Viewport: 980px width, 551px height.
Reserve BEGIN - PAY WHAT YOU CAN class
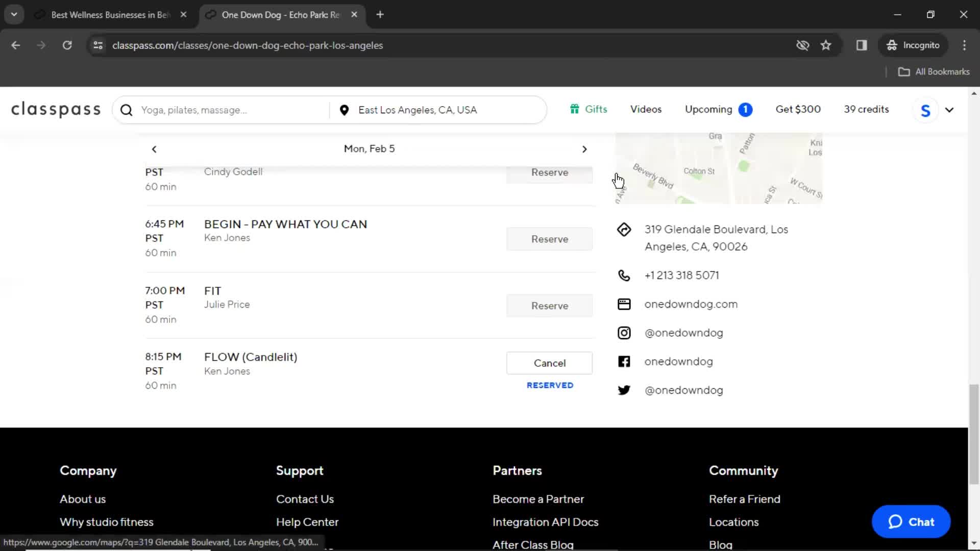pos(549,239)
